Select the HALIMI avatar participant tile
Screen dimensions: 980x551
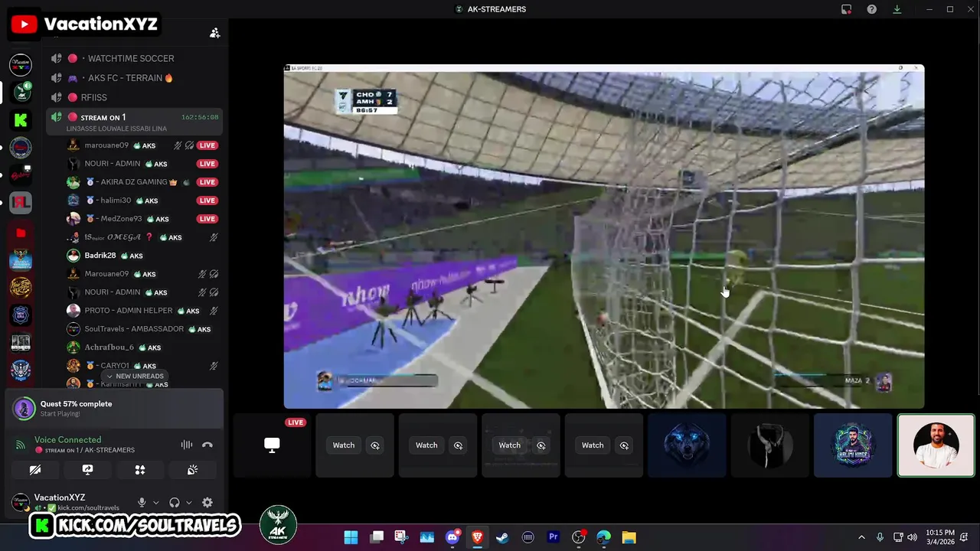click(x=853, y=445)
